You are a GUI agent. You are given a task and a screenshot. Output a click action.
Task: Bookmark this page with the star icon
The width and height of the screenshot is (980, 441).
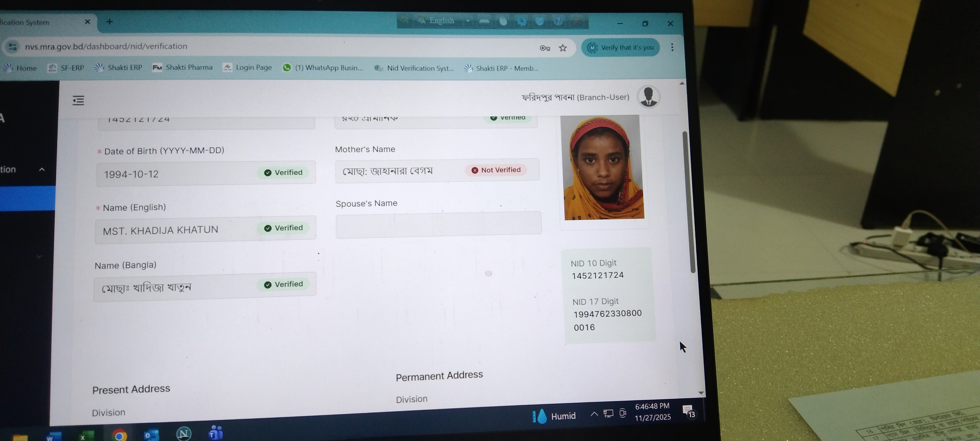point(563,48)
